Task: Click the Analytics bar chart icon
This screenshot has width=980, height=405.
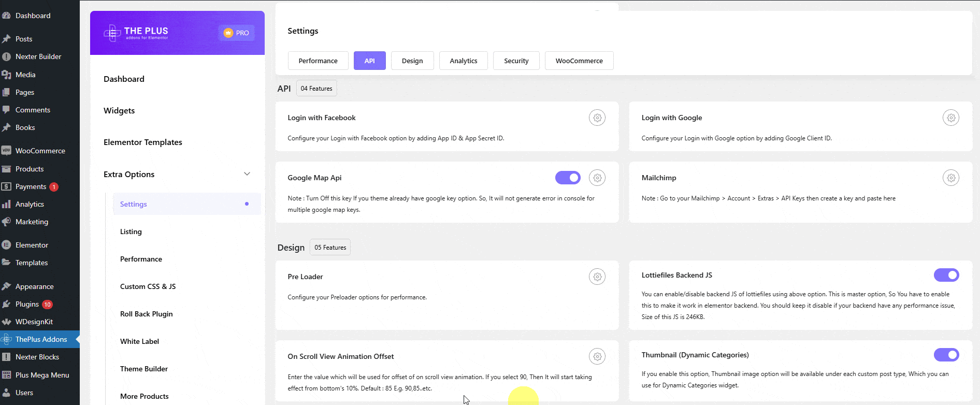Action: [6, 204]
